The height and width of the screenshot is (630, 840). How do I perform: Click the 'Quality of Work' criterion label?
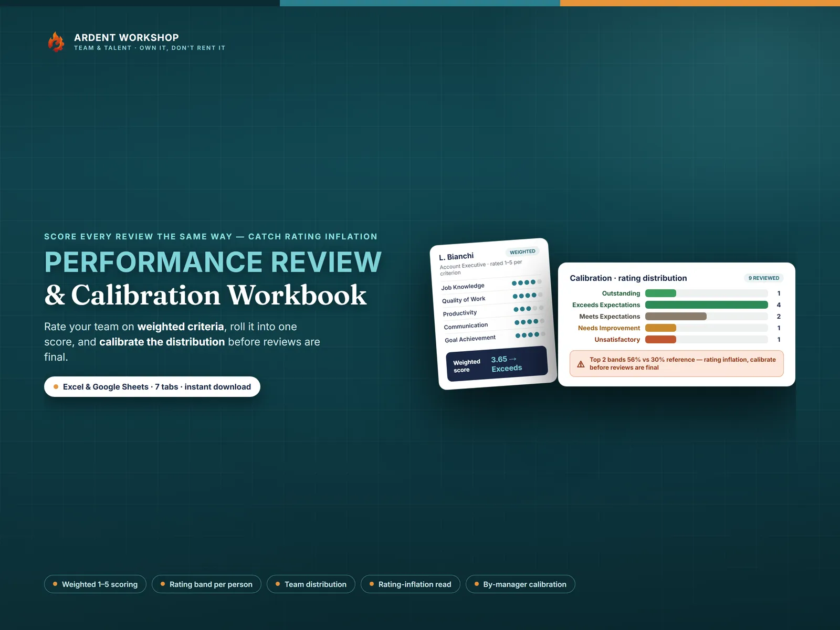pyautogui.click(x=464, y=300)
